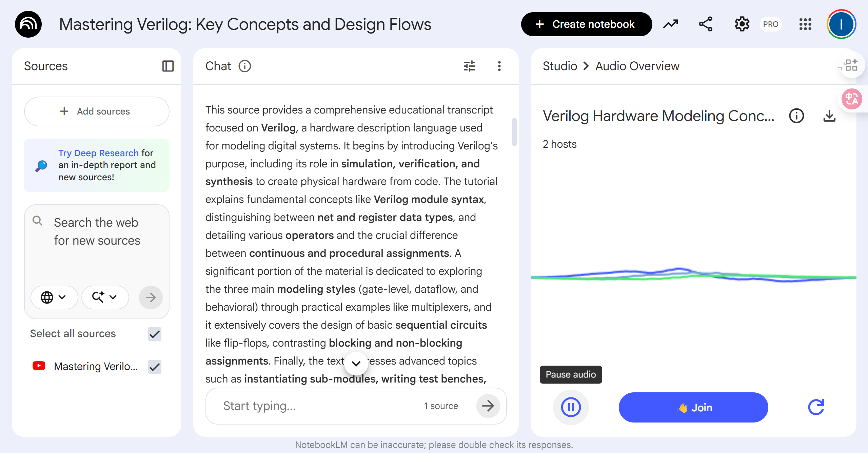The height and width of the screenshot is (453, 868).
Task: Expand web source globe dropdown
Action: pyautogui.click(x=54, y=297)
